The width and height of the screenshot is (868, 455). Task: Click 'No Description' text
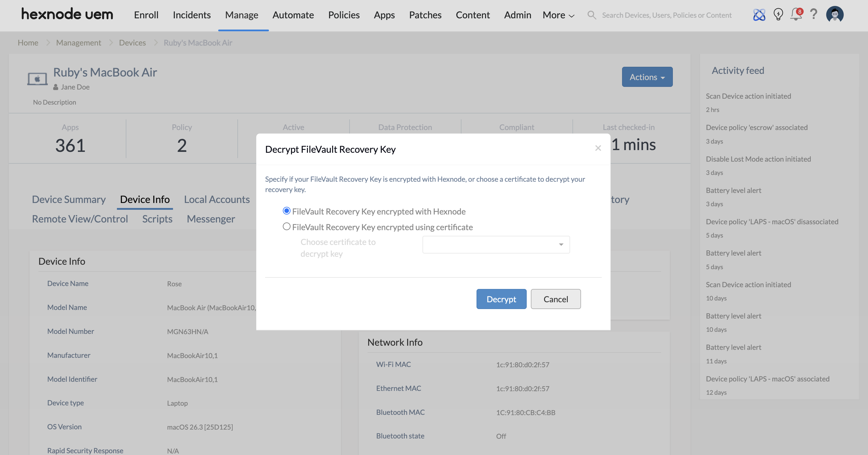point(55,102)
